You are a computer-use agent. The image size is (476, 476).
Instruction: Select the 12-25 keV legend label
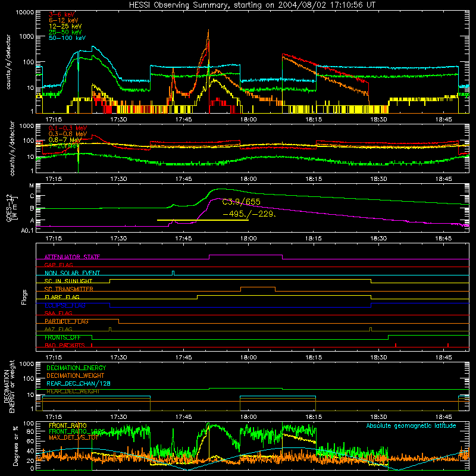[x=65, y=26]
